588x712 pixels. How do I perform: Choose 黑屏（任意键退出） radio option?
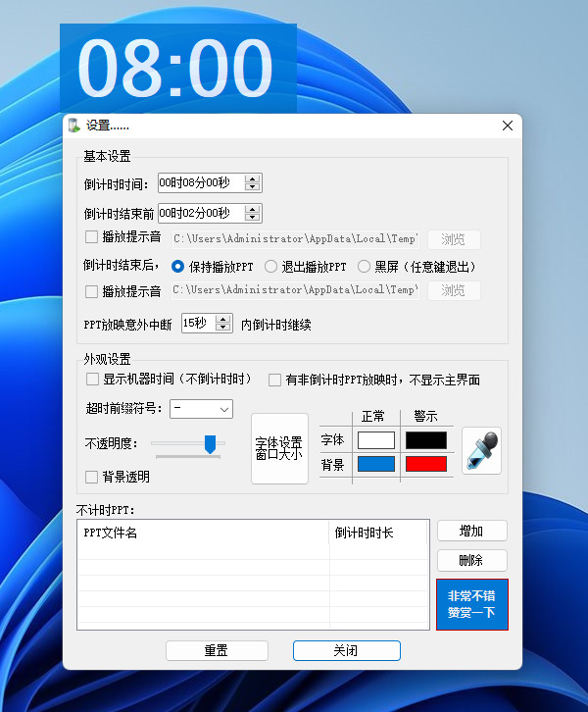(x=364, y=266)
